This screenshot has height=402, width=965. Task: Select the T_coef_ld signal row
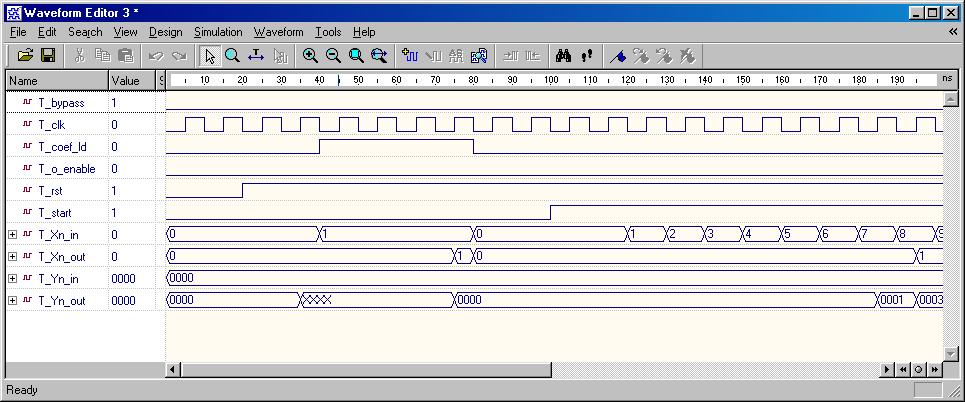click(62, 147)
